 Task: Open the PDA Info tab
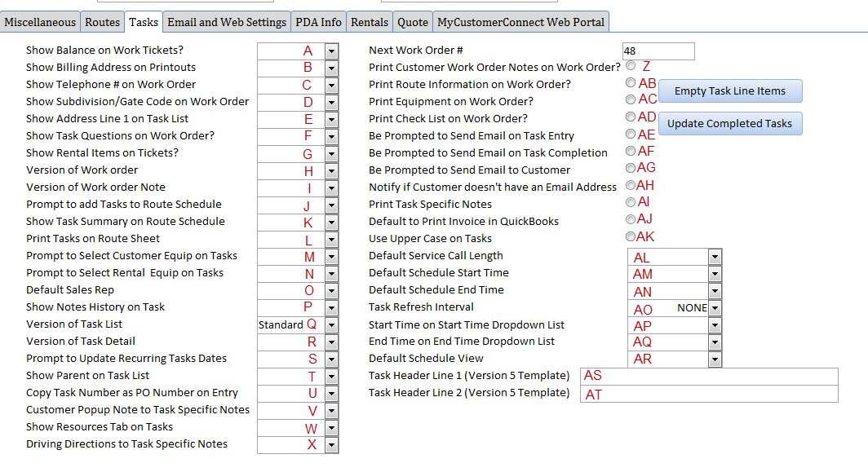coord(318,22)
